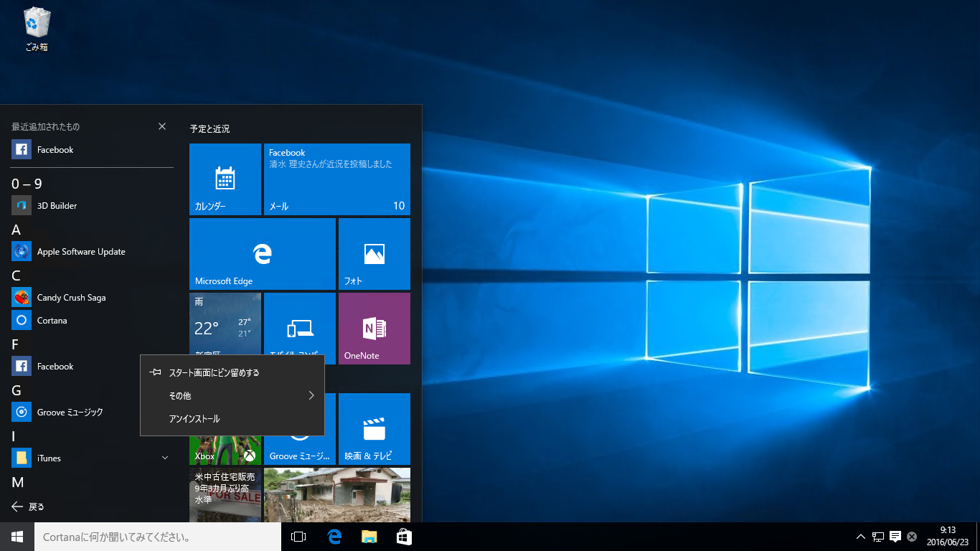Viewport: 980px width, 551px height.
Task: Dismiss the 最近追加されたもの section
Action: 162,126
